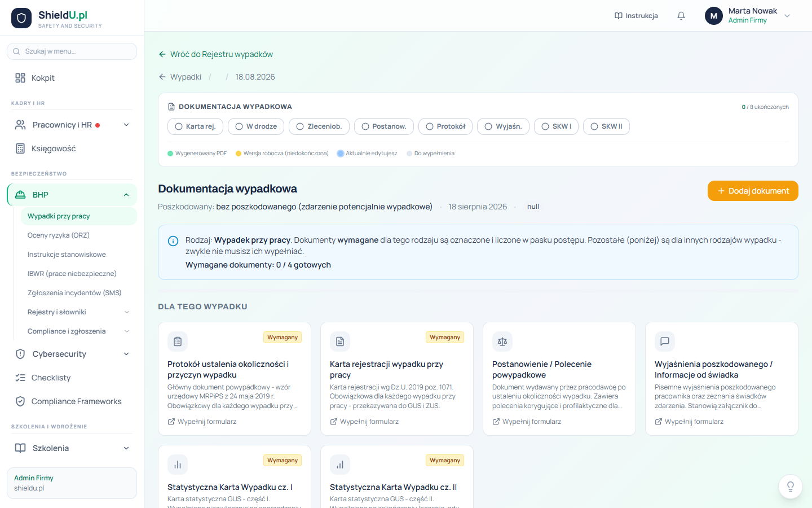This screenshot has width=812, height=508.
Task: Go back via Wróć do Rejestru wypadków
Action: (215, 54)
